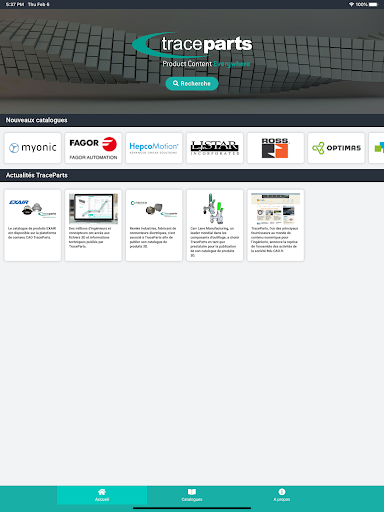Tap the battery indicator in the status bar
Image resolution: width=384 pixels, height=512 pixels.
[x=374, y=4]
